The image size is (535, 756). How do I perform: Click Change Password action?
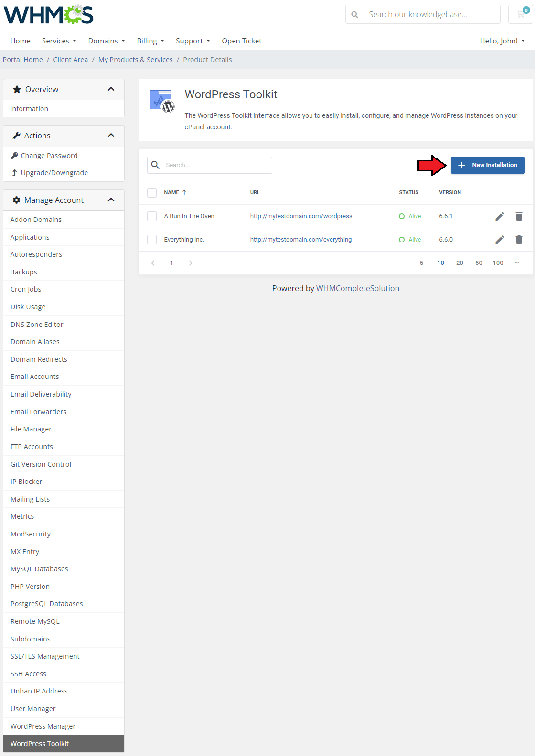(64, 156)
